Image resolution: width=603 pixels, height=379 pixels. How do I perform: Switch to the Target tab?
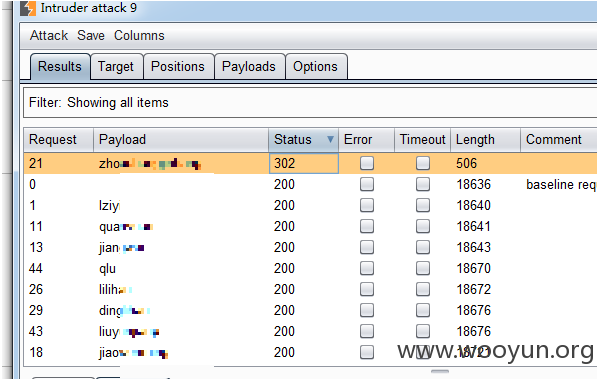coord(116,66)
